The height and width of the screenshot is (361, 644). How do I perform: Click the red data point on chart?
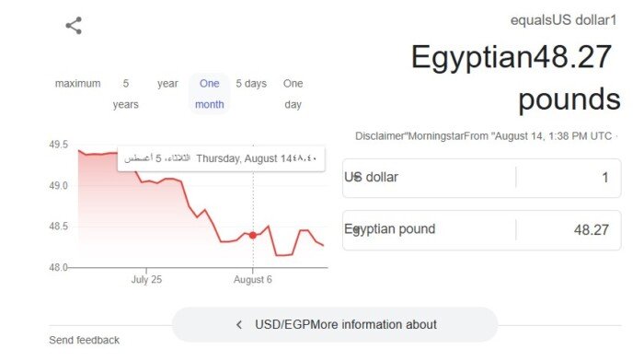click(x=253, y=235)
